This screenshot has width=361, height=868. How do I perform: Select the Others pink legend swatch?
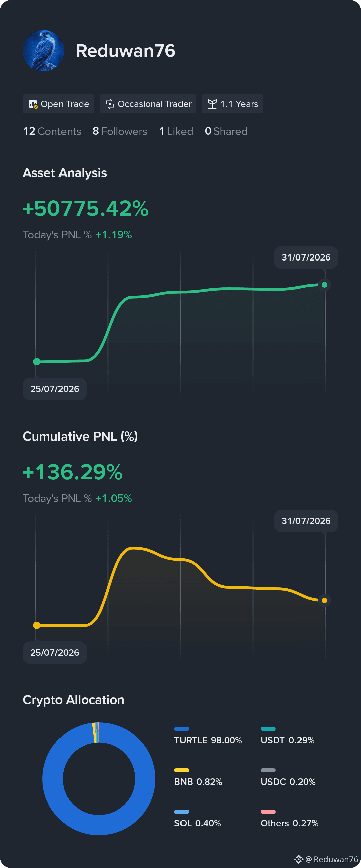click(268, 812)
